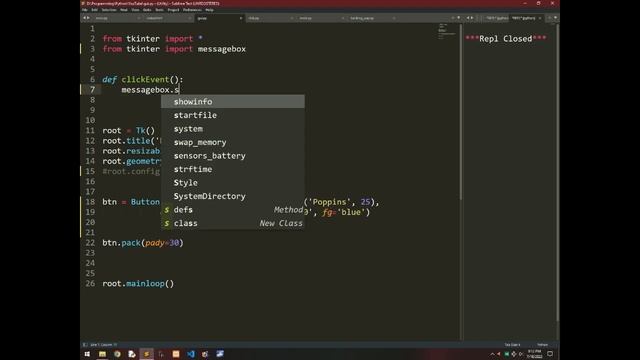The height and width of the screenshot is (360, 640).
Task: Click the snippet icon beside class
Action: [x=167, y=223]
